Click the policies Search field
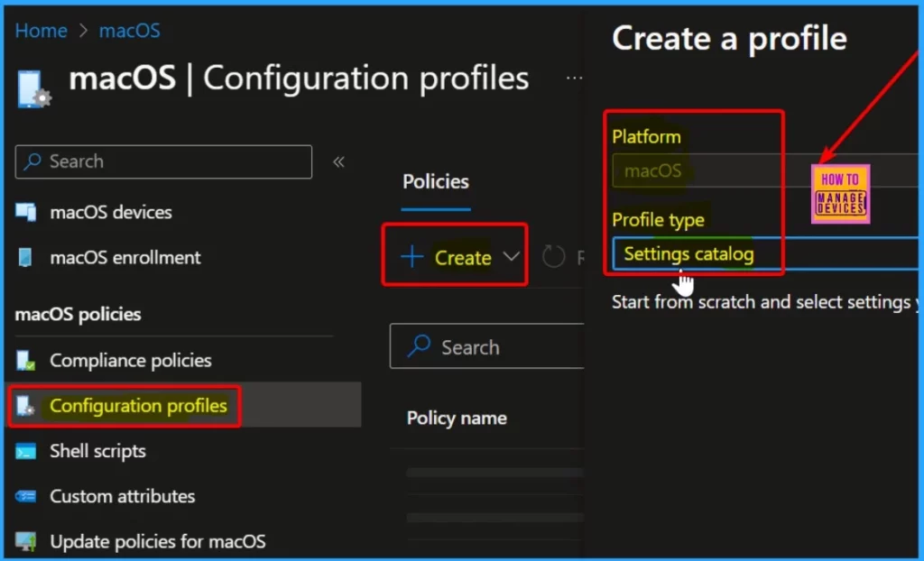 (x=486, y=346)
